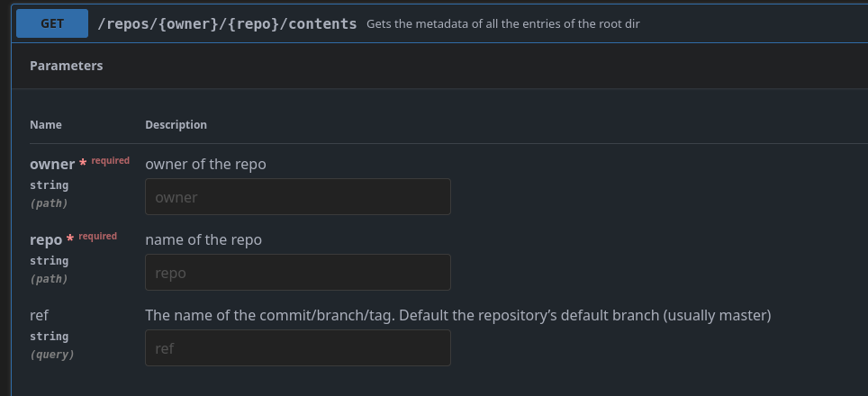Click the red 'required' marker beside owner
Image resolution: width=868 pixels, height=396 pixels.
tap(110, 161)
